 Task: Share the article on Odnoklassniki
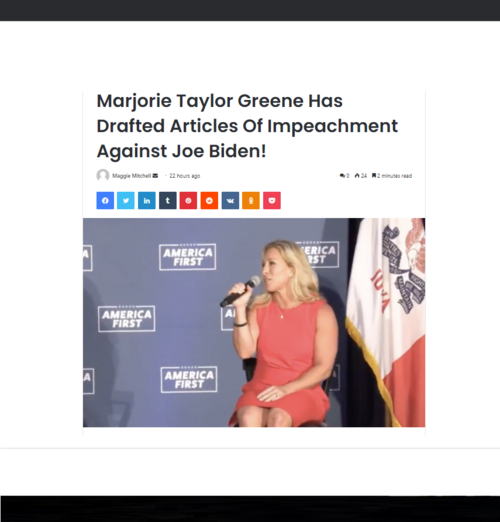tap(251, 200)
